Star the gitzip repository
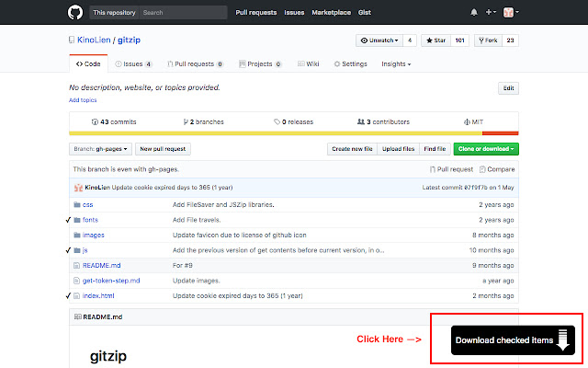 tap(434, 40)
